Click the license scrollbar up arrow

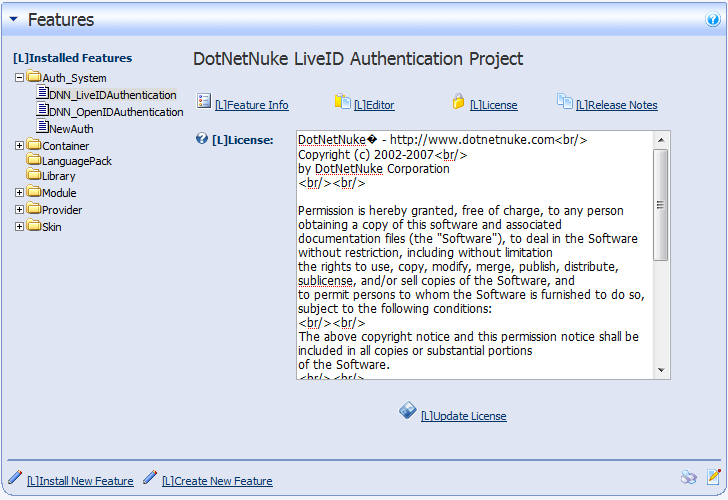click(x=661, y=140)
